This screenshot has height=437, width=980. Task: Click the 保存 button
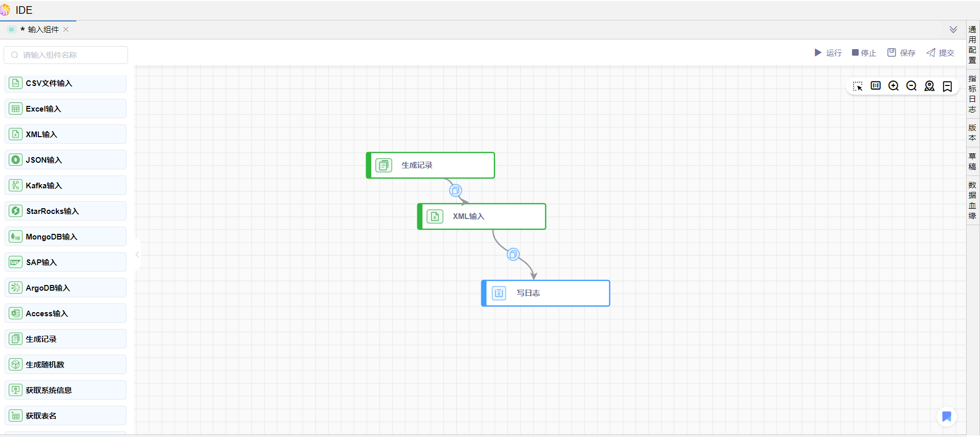point(901,53)
